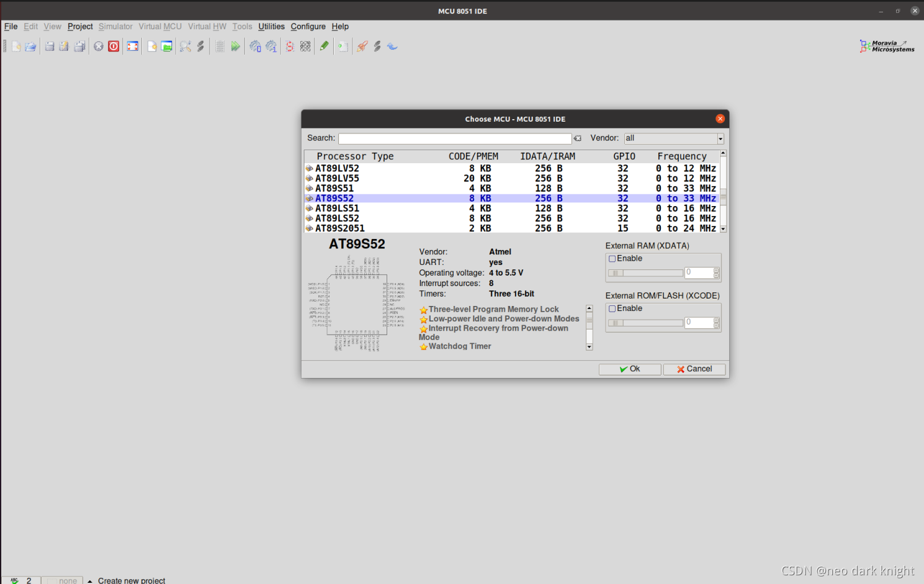Select AT89LS51 processor row
The height and width of the screenshot is (584, 924).
[x=512, y=209]
